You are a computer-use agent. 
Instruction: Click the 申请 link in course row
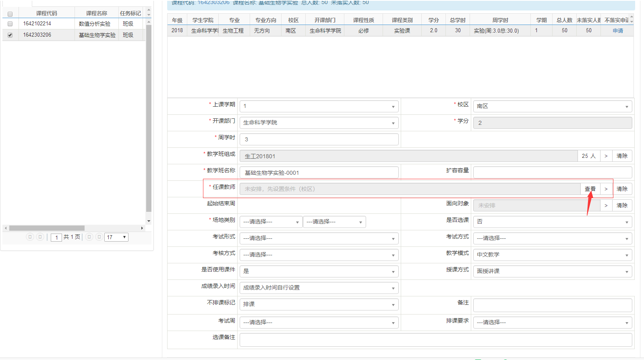(x=618, y=31)
